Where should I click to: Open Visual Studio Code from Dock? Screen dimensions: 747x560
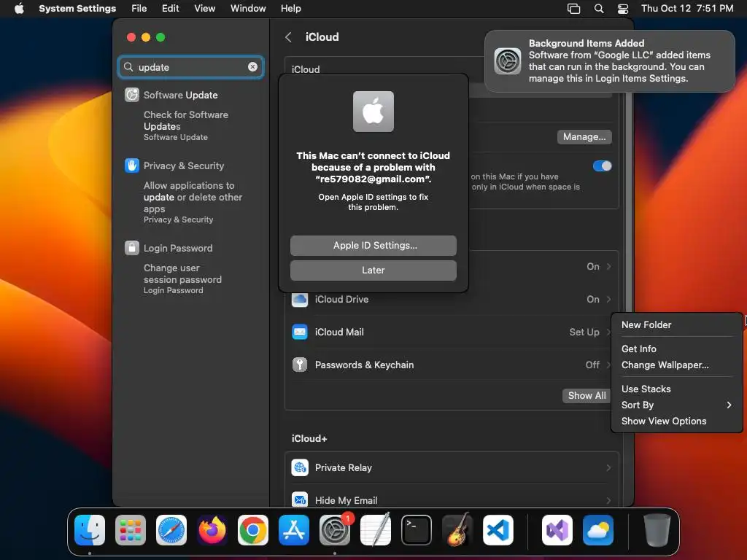(498, 530)
